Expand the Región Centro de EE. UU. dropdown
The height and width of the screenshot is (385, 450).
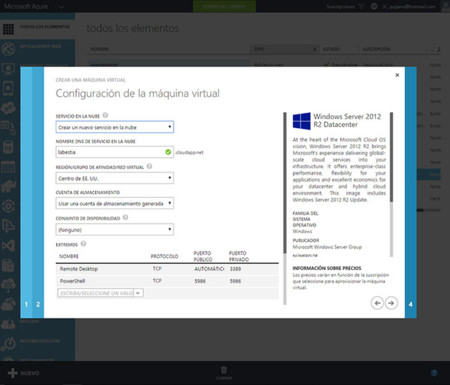(x=115, y=178)
